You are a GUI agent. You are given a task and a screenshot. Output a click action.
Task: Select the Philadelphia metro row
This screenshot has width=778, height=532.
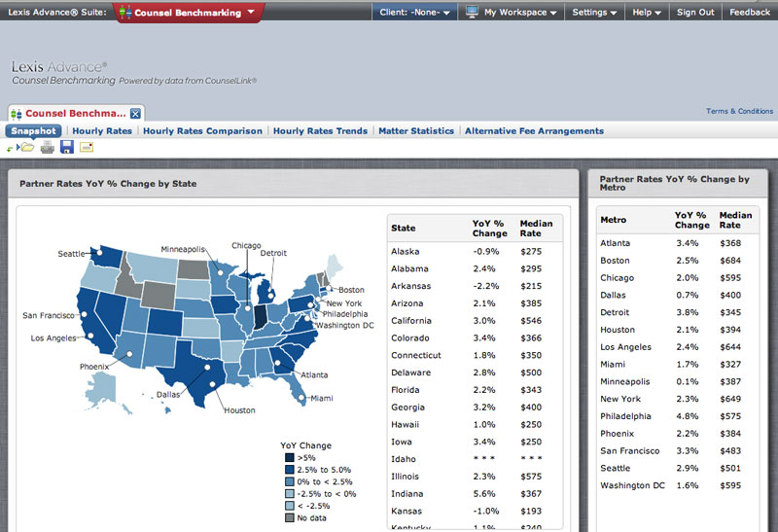coord(677,416)
